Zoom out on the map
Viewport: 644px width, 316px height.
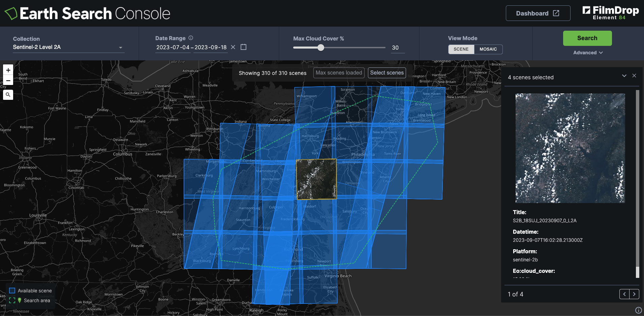[x=8, y=80]
